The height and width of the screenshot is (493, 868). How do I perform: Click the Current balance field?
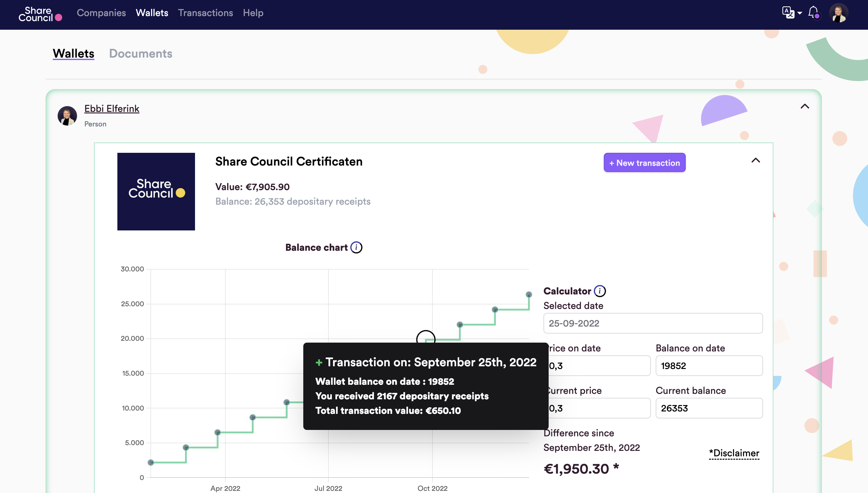point(709,408)
